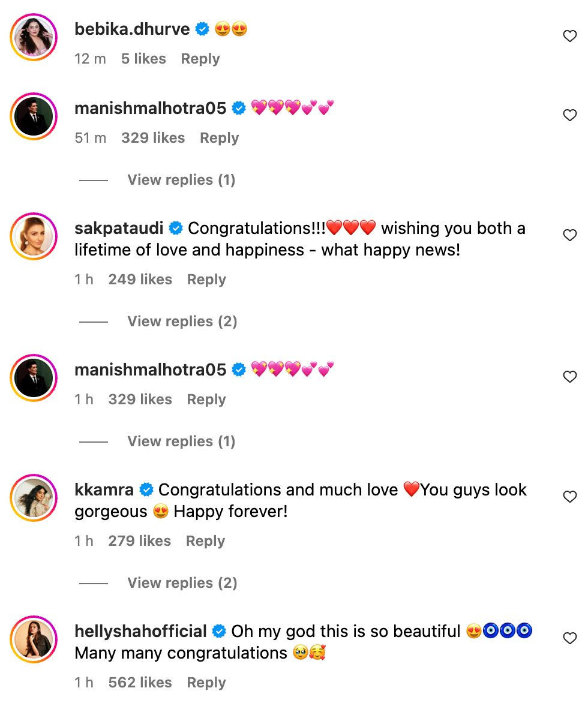Like sakpataudi's comment with heart icon
588x703 pixels.
pyautogui.click(x=569, y=235)
